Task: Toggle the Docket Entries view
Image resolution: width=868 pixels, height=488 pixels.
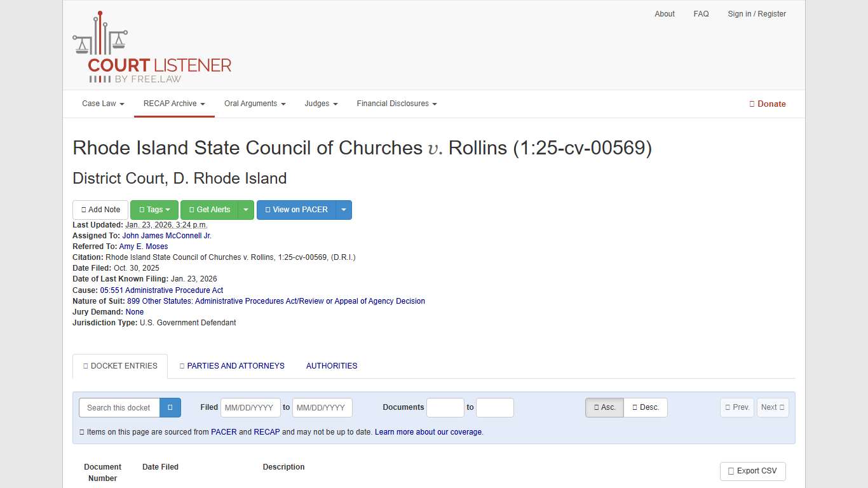Action: (120, 366)
